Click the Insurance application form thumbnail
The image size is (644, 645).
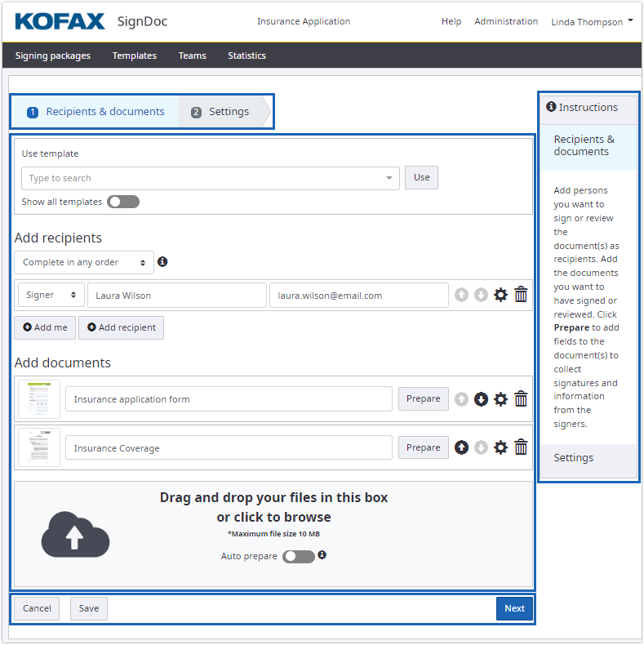[39, 399]
